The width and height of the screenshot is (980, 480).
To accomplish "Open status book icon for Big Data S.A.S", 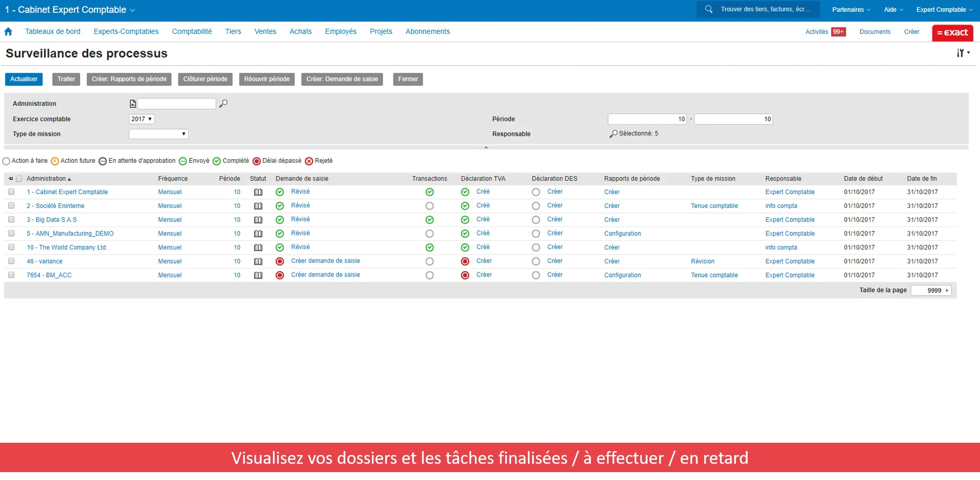I will click(258, 220).
